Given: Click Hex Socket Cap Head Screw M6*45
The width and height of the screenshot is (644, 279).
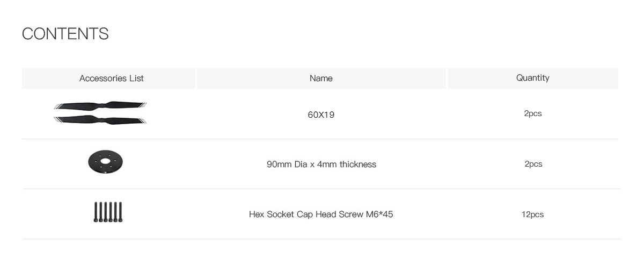Looking at the screenshot, I should pyautogui.click(x=321, y=214).
